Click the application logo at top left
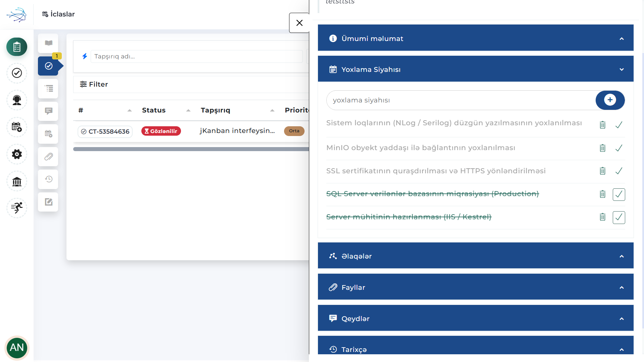 16,14
